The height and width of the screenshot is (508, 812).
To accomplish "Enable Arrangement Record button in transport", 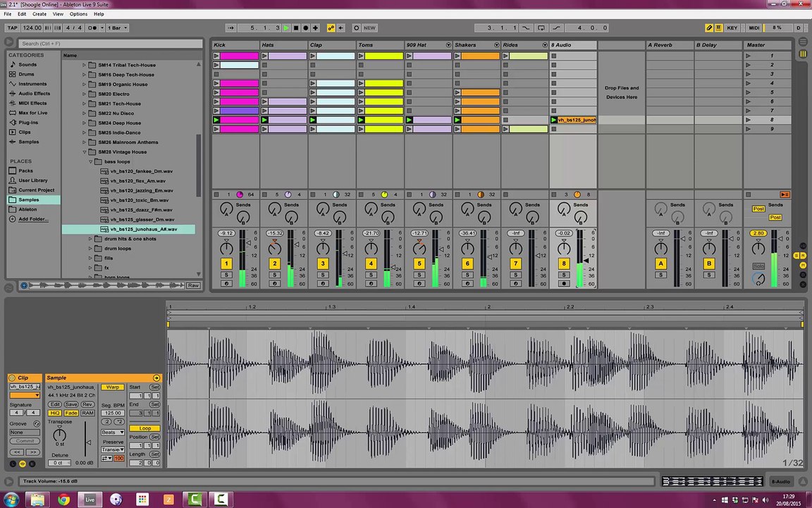I will point(305,28).
